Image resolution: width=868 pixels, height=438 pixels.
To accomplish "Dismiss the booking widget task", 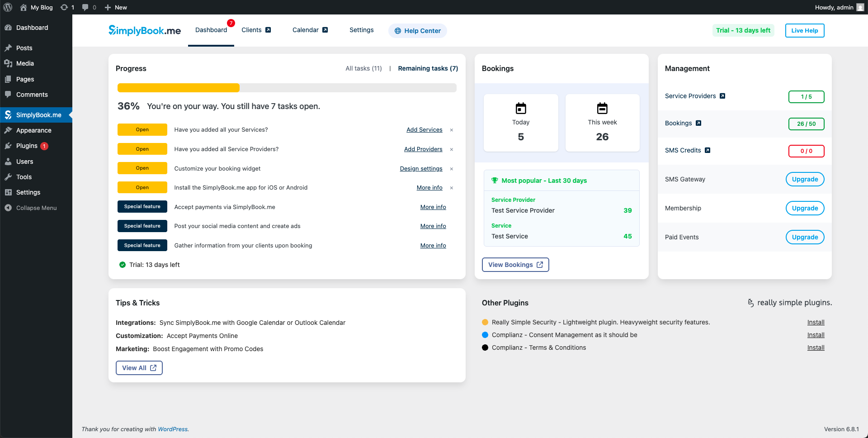I will click(452, 169).
